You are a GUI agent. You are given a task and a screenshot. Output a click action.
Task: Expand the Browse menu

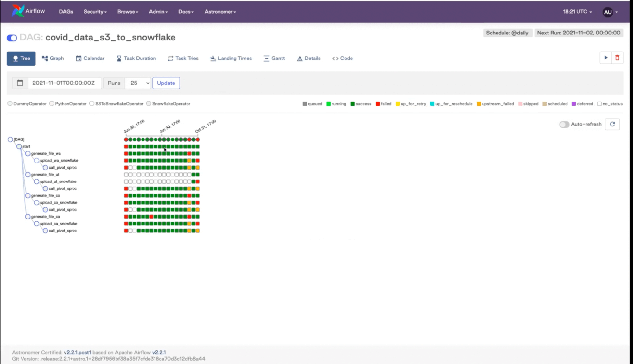(128, 12)
